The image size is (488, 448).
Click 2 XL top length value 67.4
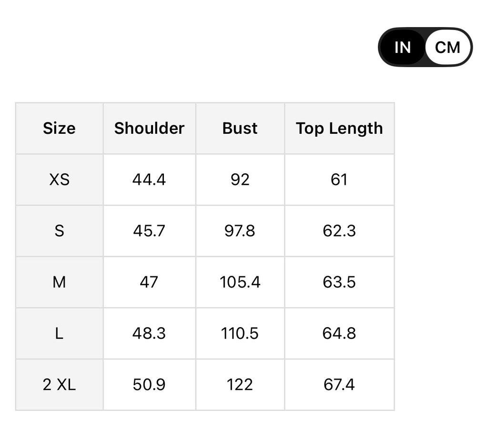[x=339, y=385]
